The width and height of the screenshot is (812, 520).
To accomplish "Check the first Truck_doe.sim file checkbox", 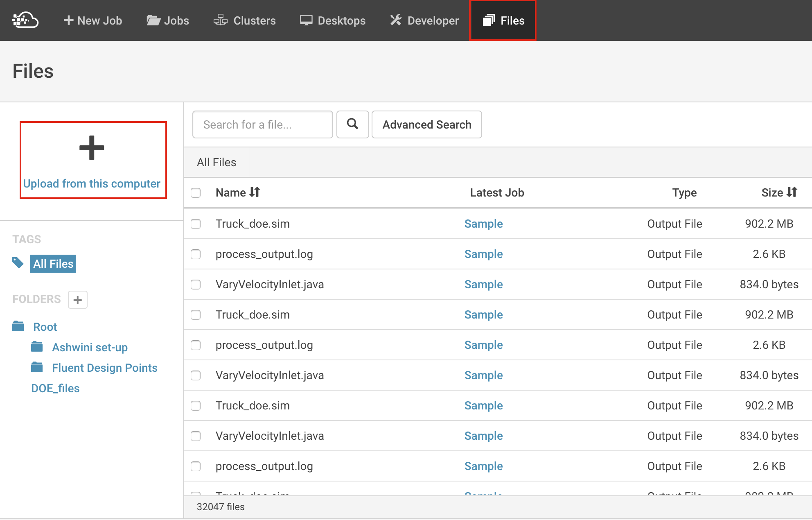I will click(x=196, y=224).
